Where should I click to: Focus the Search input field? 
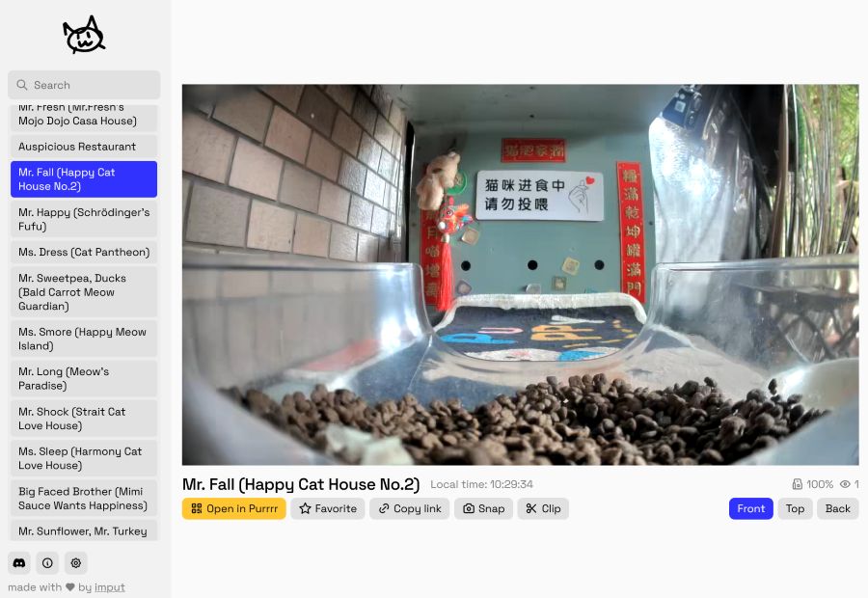pos(84,85)
